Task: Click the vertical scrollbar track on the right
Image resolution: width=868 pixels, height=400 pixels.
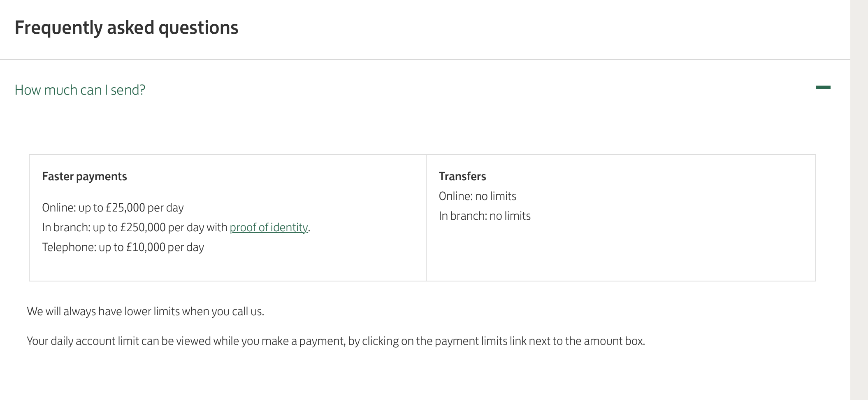Action: click(x=859, y=200)
